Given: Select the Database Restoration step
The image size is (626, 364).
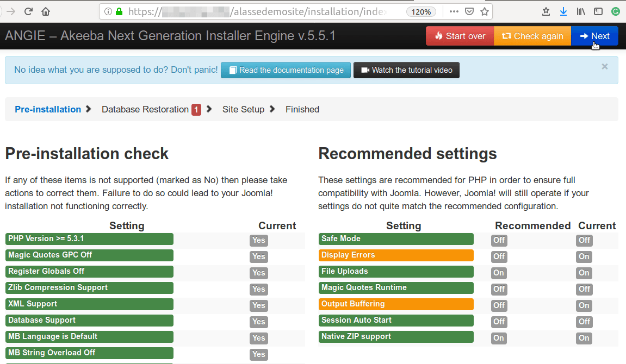Looking at the screenshot, I should coord(145,109).
